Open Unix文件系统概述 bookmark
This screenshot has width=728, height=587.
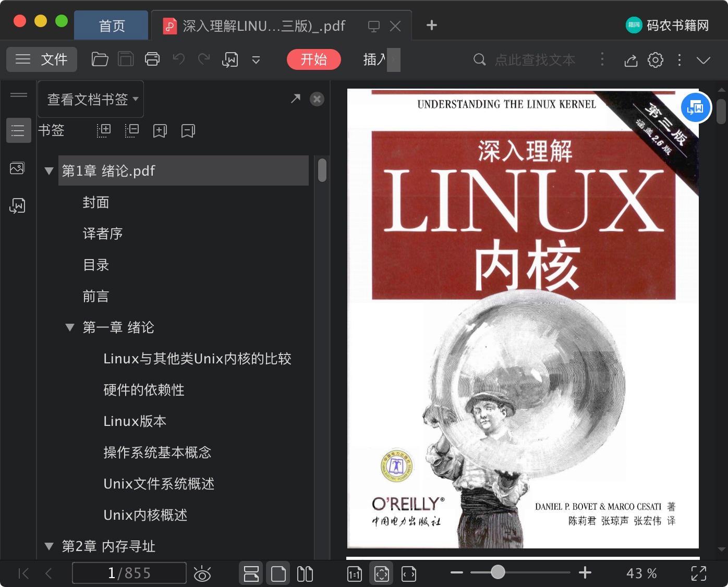(x=159, y=484)
